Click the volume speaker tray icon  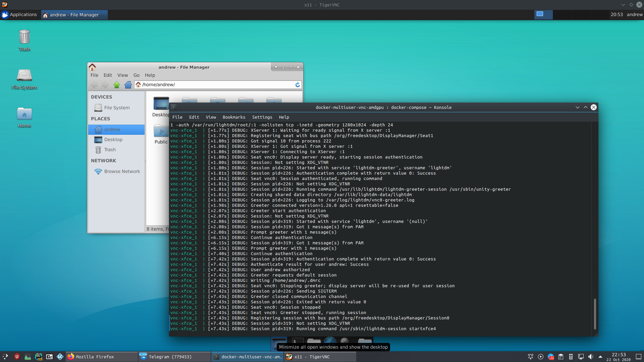pos(591,357)
